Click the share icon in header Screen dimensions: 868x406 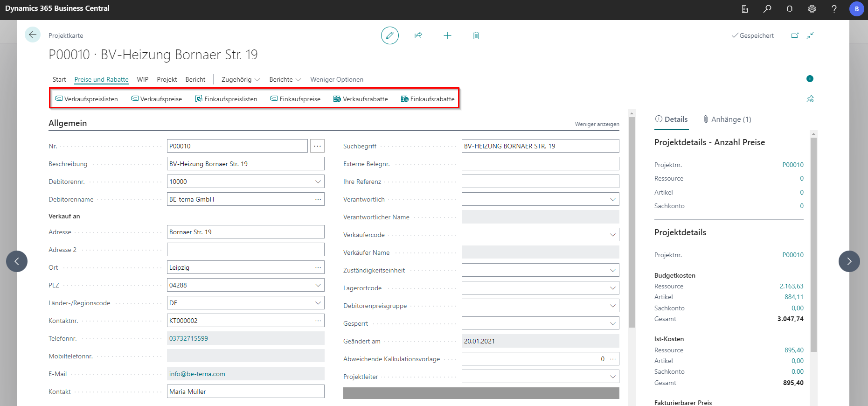click(x=418, y=35)
